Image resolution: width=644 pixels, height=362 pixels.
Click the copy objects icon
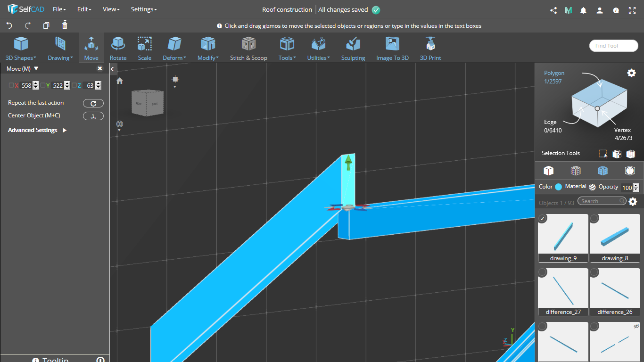coord(46,25)
